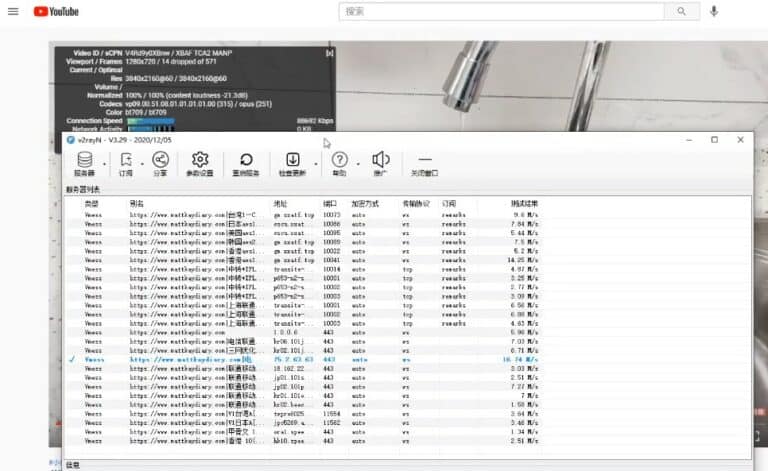Open the 服务器 (Servers) toolbar menu
This screenshot has width=768, height=471.
[x=84, y=163]
